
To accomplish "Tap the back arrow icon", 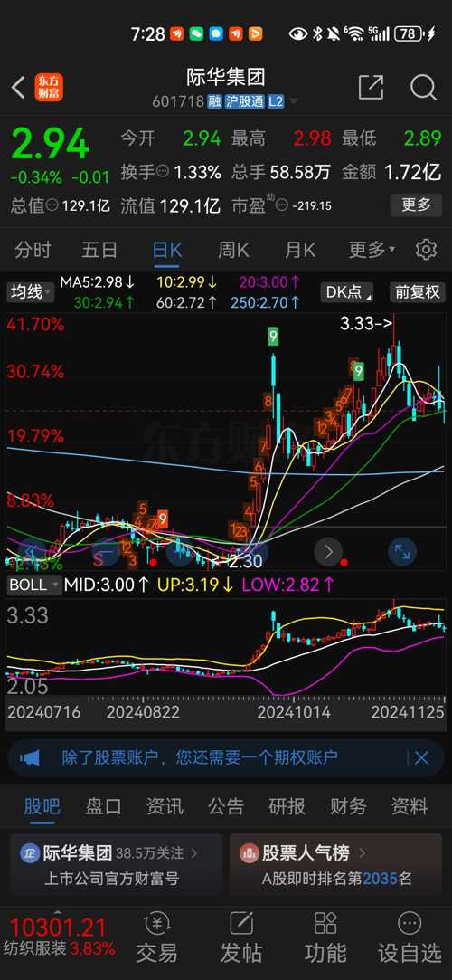I will coord(19,88).
